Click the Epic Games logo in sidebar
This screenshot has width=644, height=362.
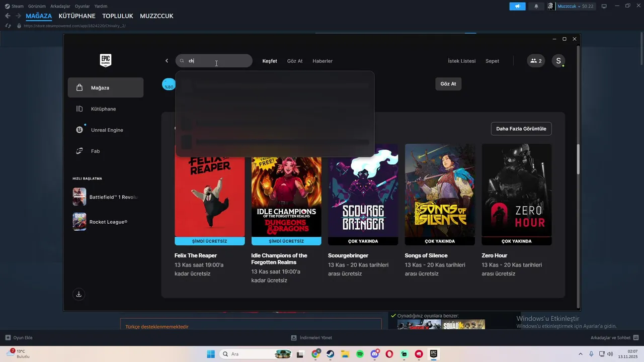pos(105,60)
